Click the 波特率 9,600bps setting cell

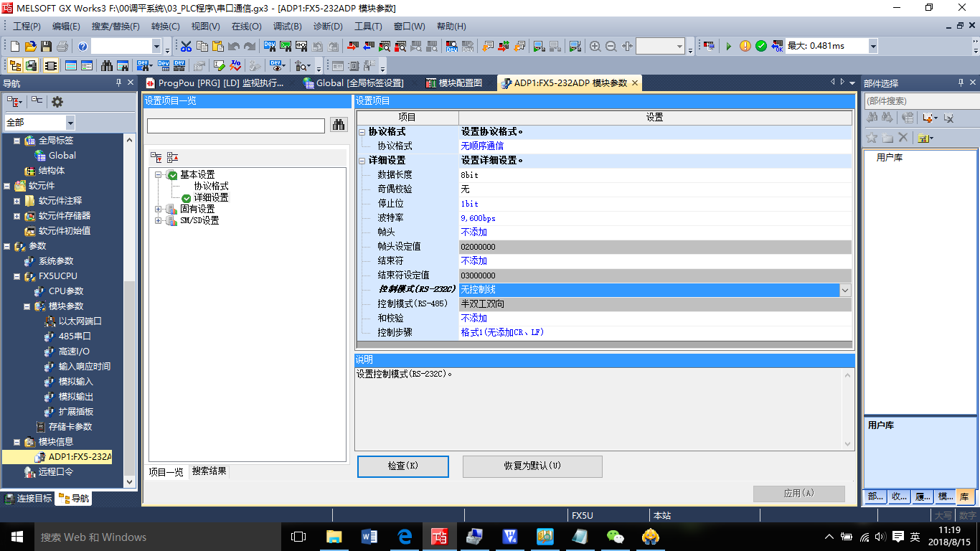(654, 218)
